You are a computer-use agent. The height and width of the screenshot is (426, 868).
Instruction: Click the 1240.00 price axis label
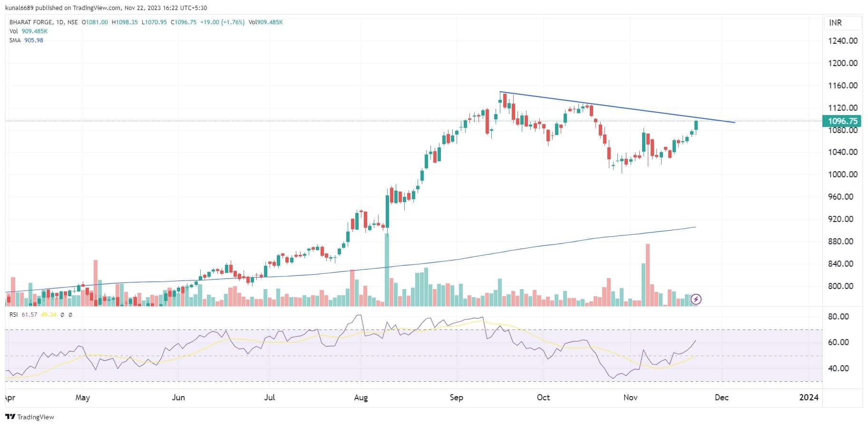pyautogui.click(x=843, y=41)
